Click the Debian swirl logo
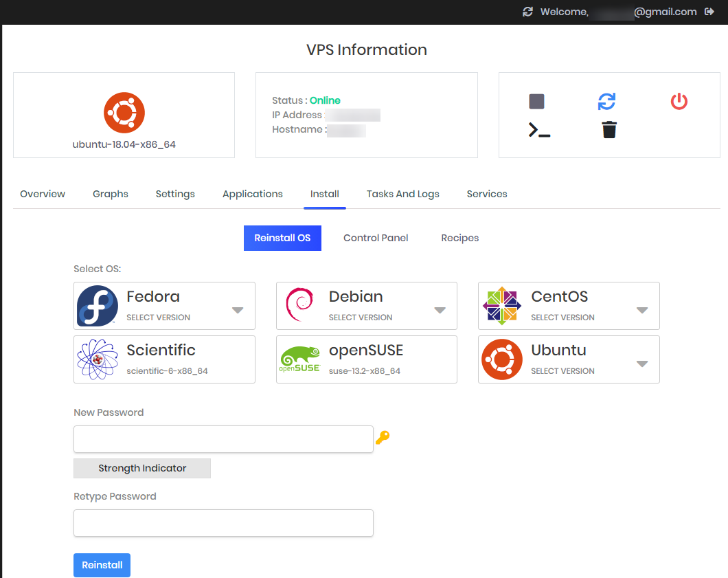The image size is (728, 578). (x=300, y=304)
